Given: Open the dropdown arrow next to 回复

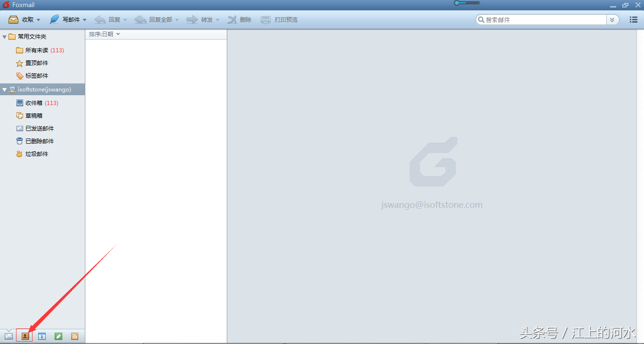Looking at the screenshot, I should pos(125,20).
